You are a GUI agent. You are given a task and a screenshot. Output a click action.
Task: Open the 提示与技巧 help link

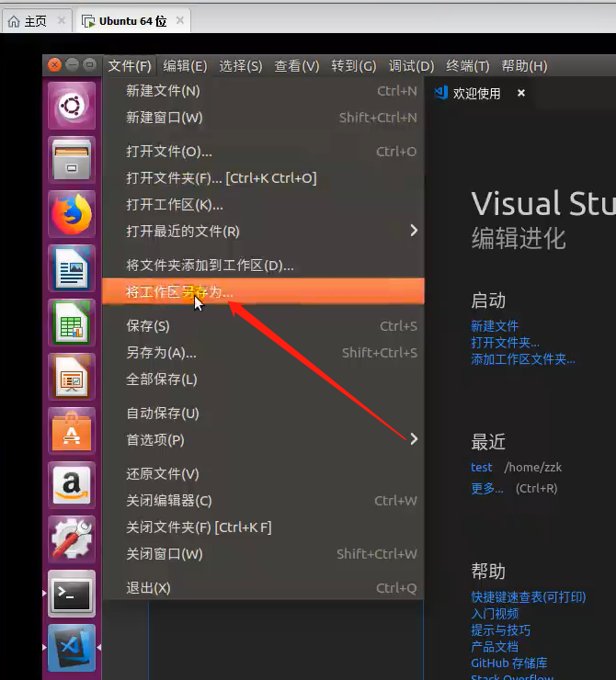[500, 630]
